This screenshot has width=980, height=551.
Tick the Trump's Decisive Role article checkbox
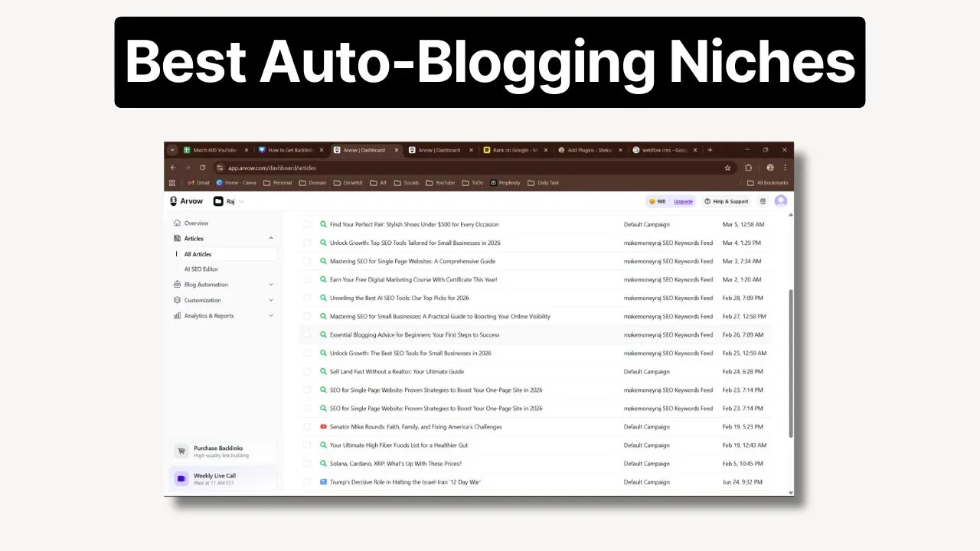tap(307, 482)
